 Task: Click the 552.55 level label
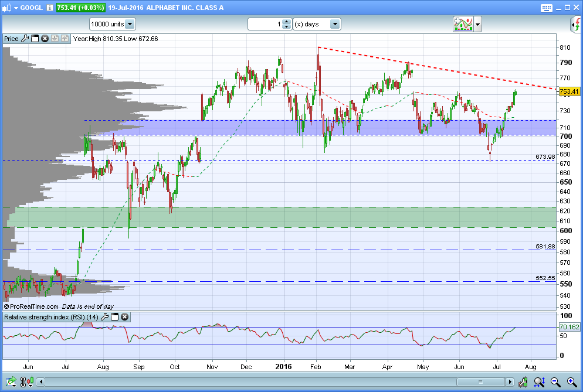tap(545, 278)
